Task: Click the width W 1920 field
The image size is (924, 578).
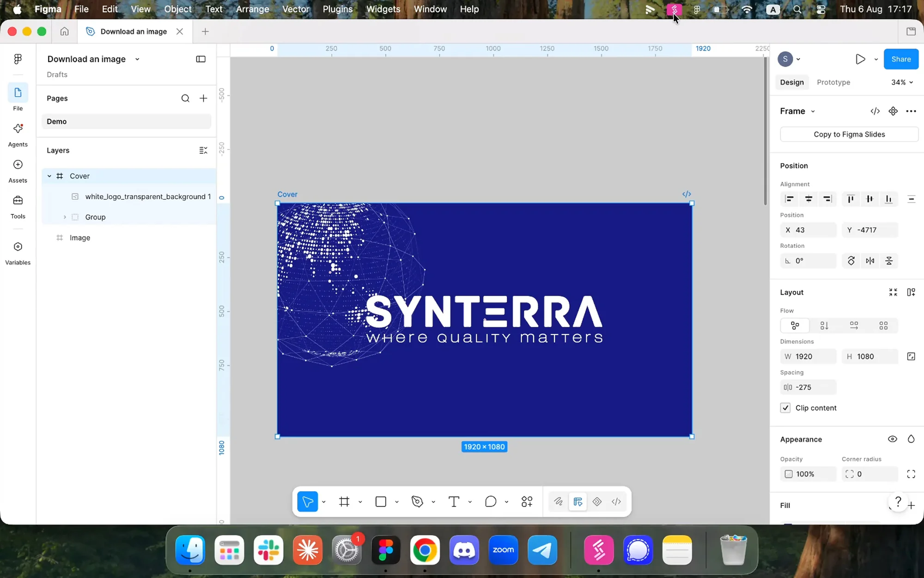Action: pyautogui.click(x=808, y=357)
